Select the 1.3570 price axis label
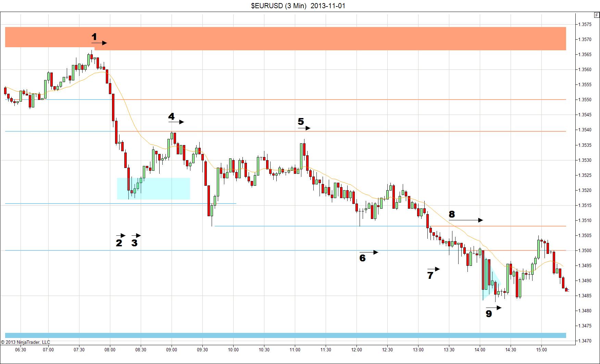 [585, 39]
